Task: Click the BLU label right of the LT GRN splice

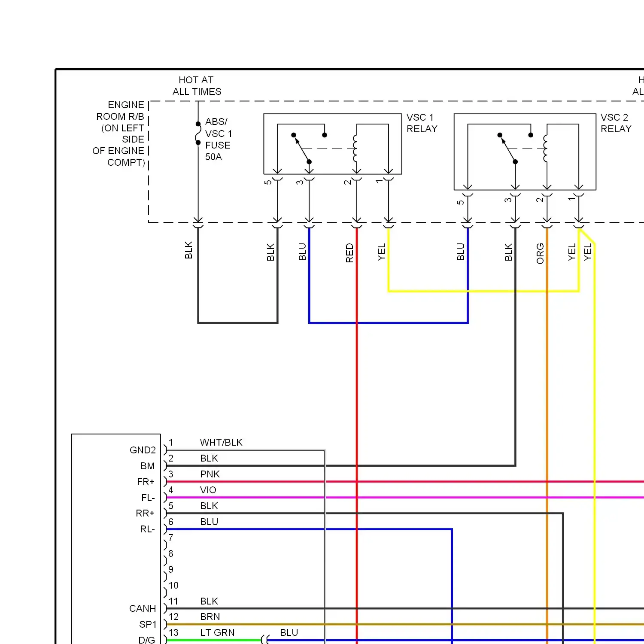Action: point(289,632)
